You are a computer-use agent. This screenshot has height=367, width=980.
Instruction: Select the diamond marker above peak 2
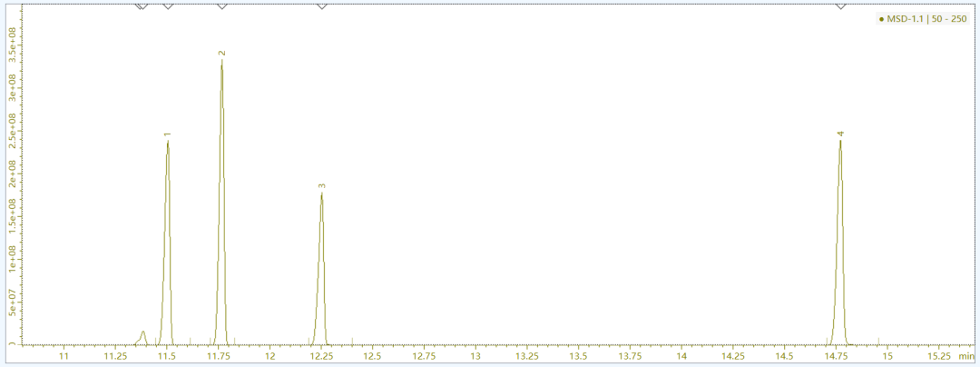(222, 5)
